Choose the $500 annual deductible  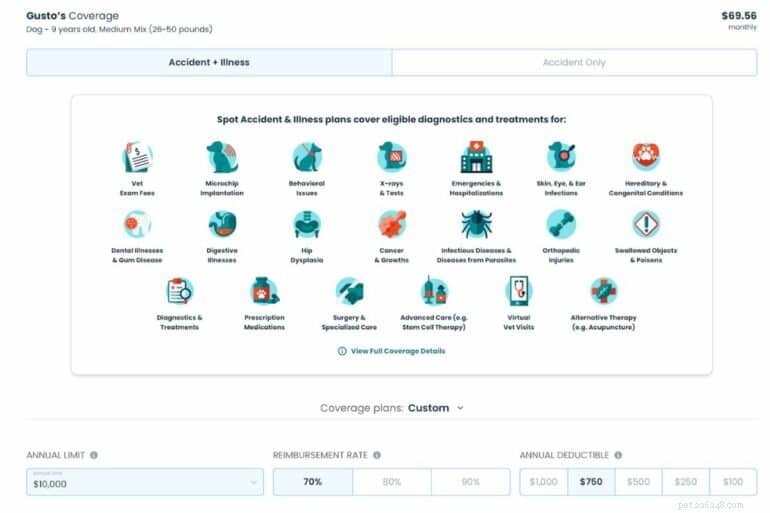[638, 482]
